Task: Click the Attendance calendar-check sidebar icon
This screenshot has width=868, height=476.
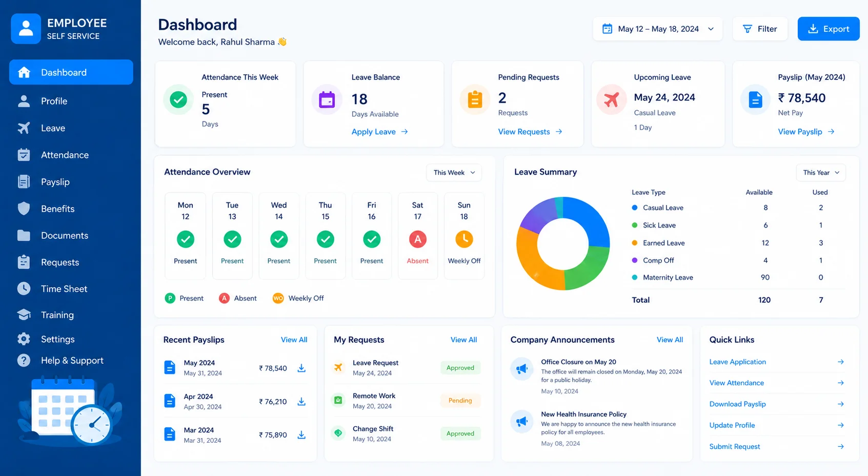Action: (24, 155)
